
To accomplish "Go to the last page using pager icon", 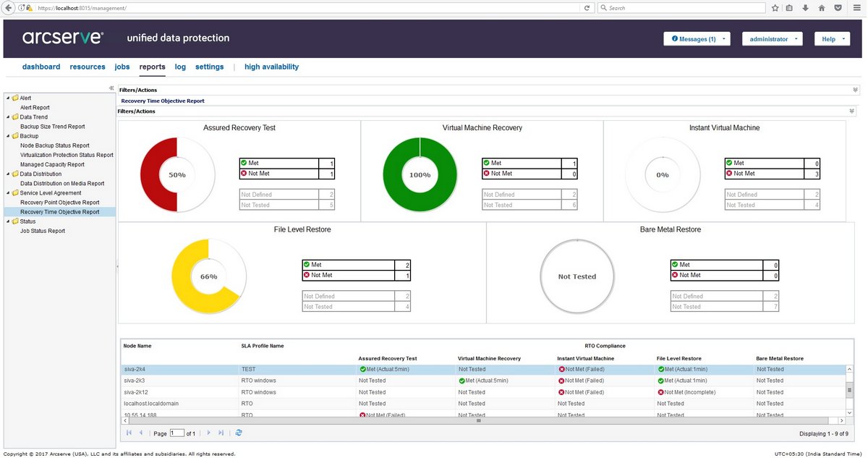I will (x=221, y=433).
